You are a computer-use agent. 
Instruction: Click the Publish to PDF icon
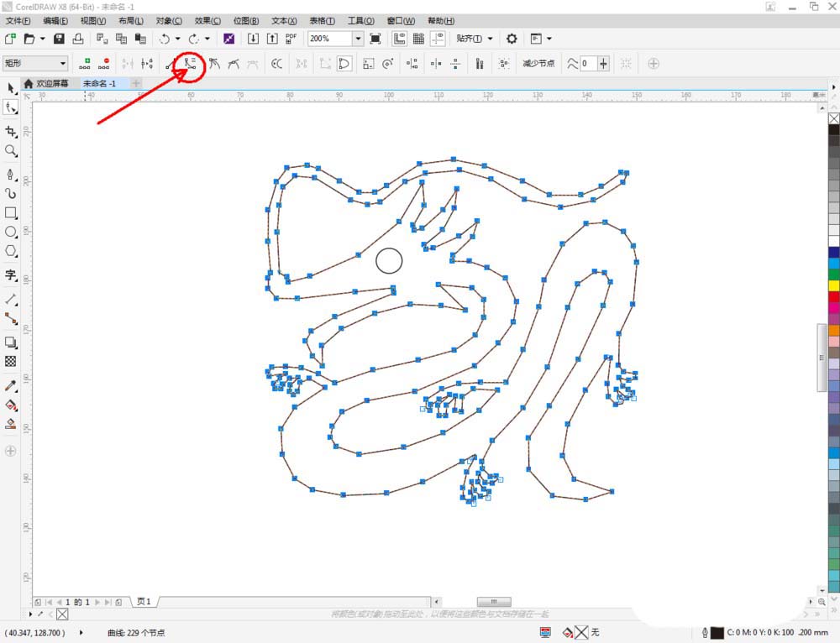[291, 39]
